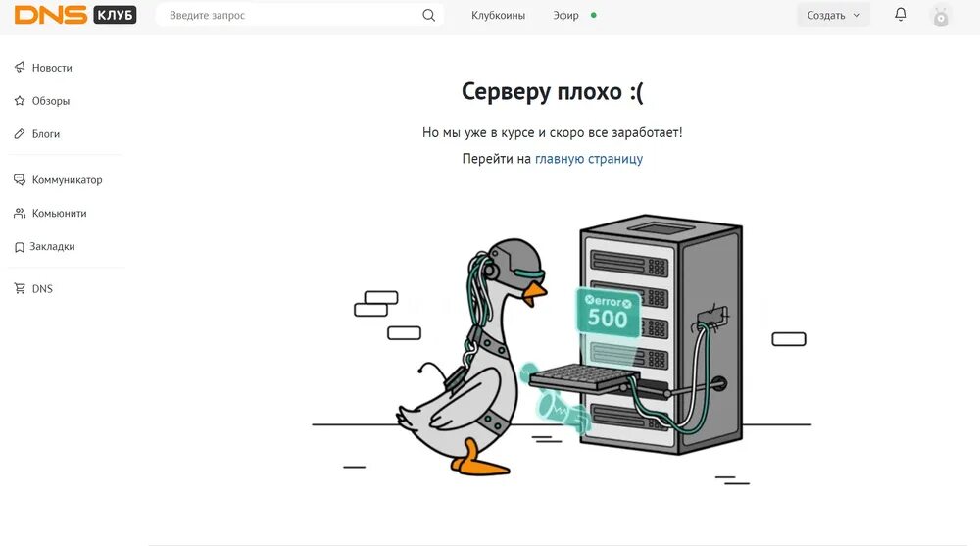Click the magnifier search icon
The image size is (980, 546).
click(429, 15)
